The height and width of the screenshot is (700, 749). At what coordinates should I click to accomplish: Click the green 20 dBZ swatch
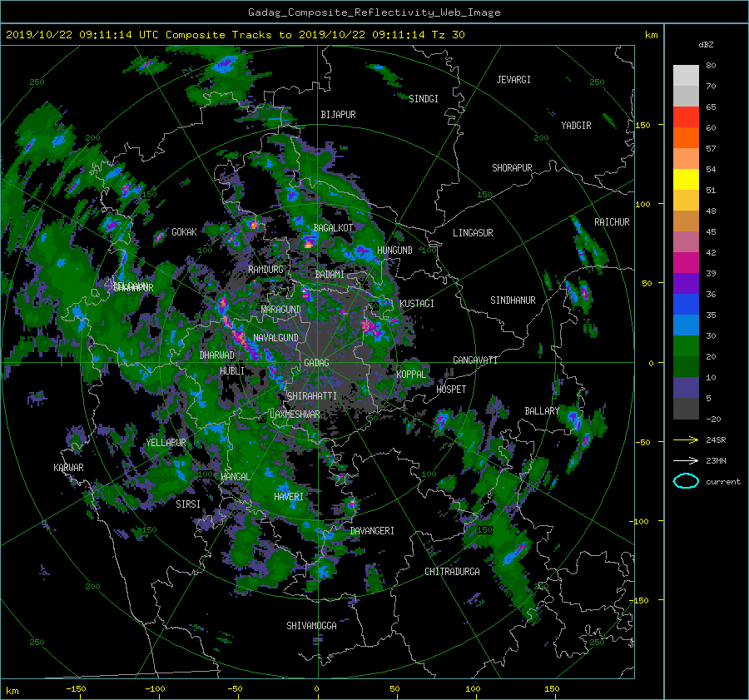pos(686,346)
